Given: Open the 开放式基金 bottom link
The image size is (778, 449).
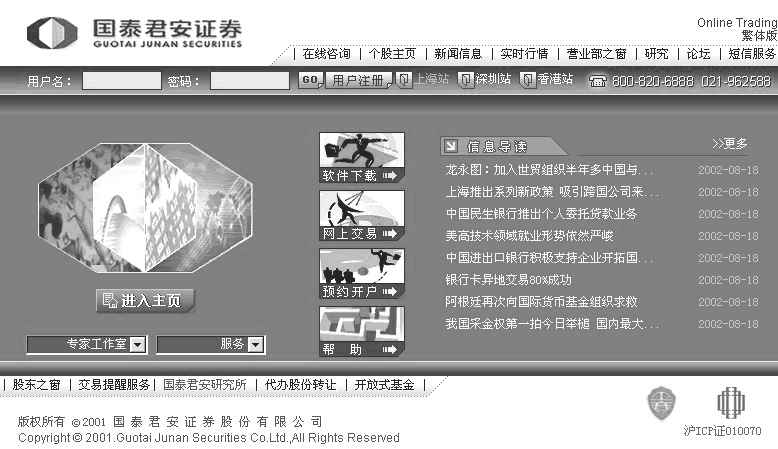Looking at the screenshot, I should pyautogui.click(x=384, y=385).
